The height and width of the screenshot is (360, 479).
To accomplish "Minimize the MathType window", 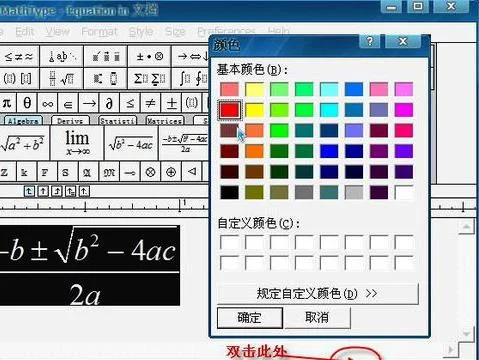I will (x=392, y=7).
